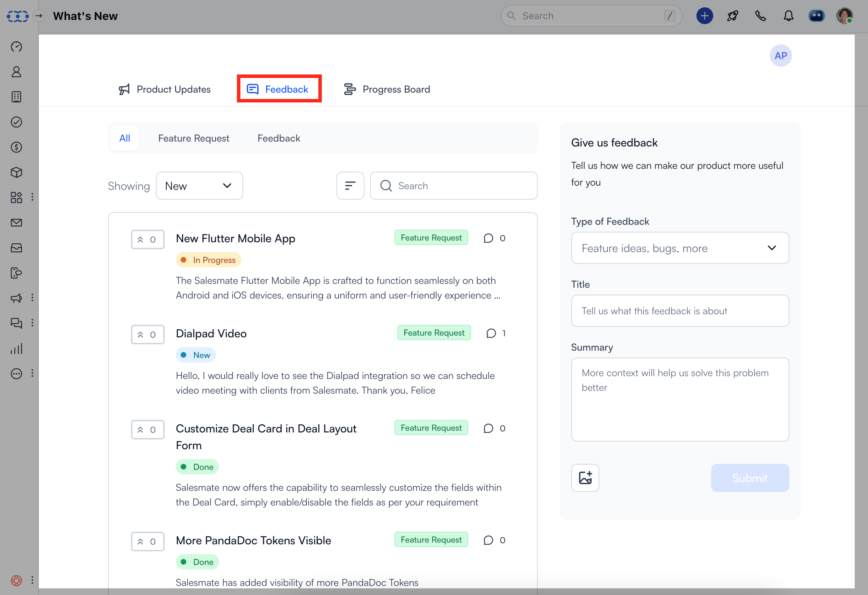The image size is (868, 595).
Task: Open the user profile photo menu
Action: (x=844, y=16)
